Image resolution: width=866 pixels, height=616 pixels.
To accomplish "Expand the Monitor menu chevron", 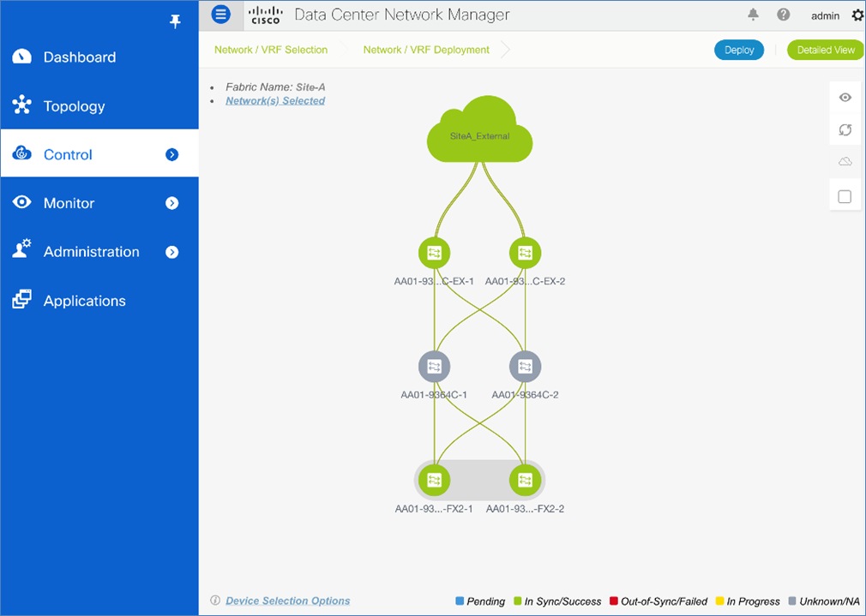I will [x=171, y=203].
